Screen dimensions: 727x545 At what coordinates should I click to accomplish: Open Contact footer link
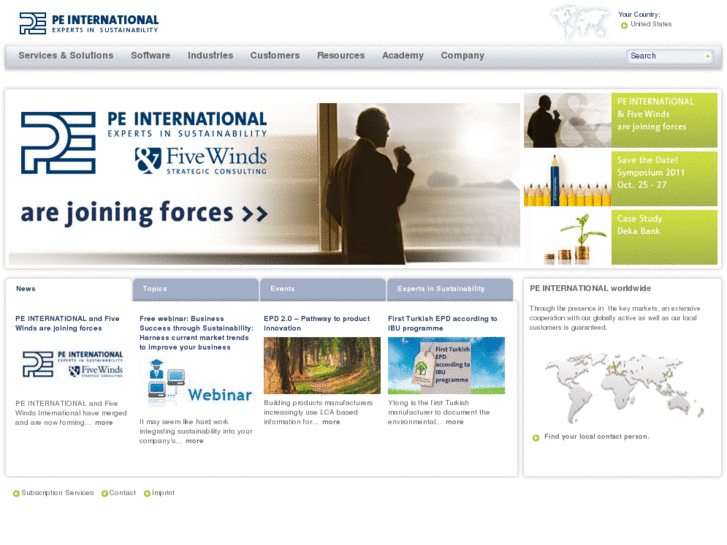coord(122,493)
